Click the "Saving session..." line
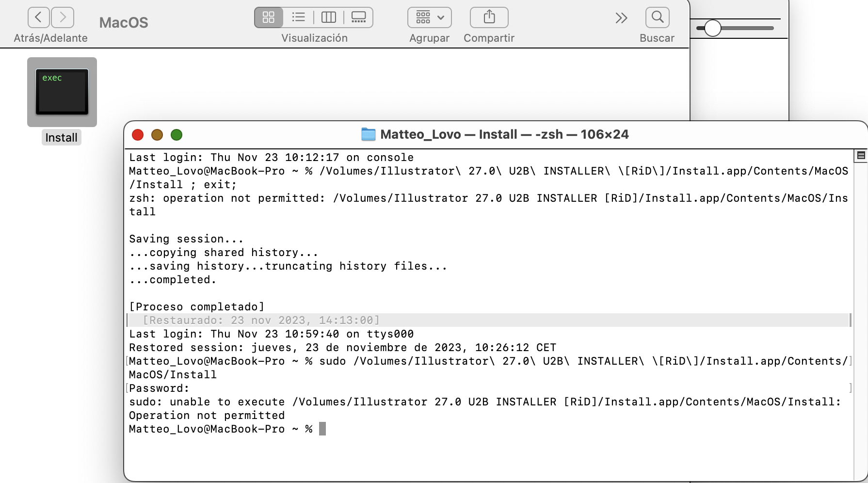 click(186, 239)
